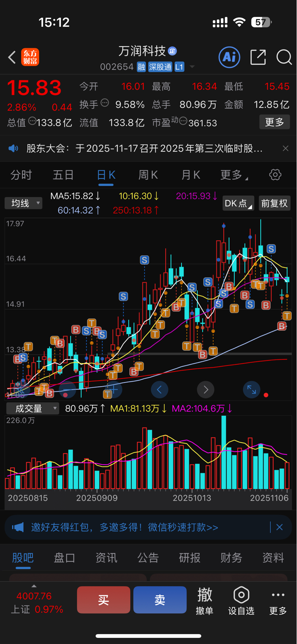The width and height of the screenshot is (297, 644).
Task: Tap the current price 15.83
Action: click(34, 88)
